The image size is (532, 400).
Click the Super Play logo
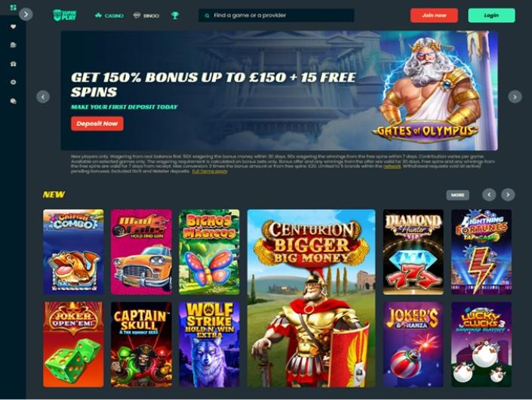pyautogui.click(x=65, y=15)
